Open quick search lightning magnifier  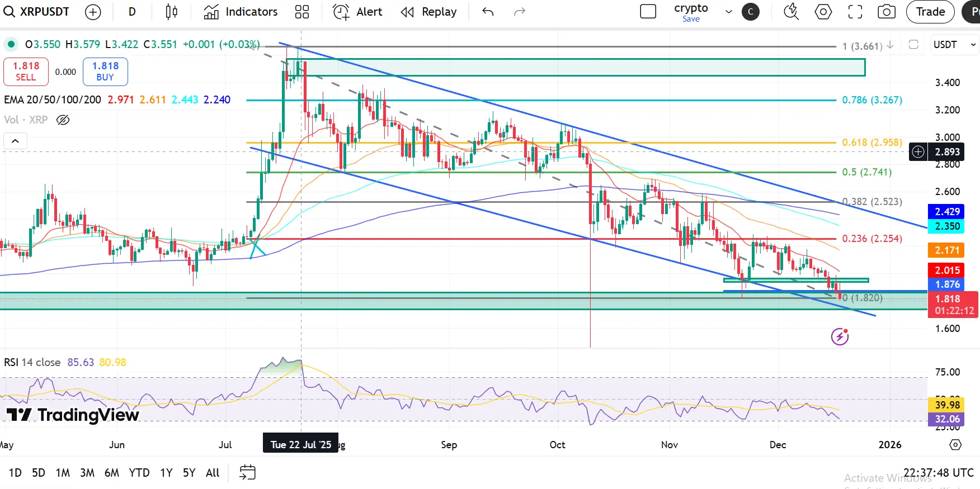click(x=791, y=12)
